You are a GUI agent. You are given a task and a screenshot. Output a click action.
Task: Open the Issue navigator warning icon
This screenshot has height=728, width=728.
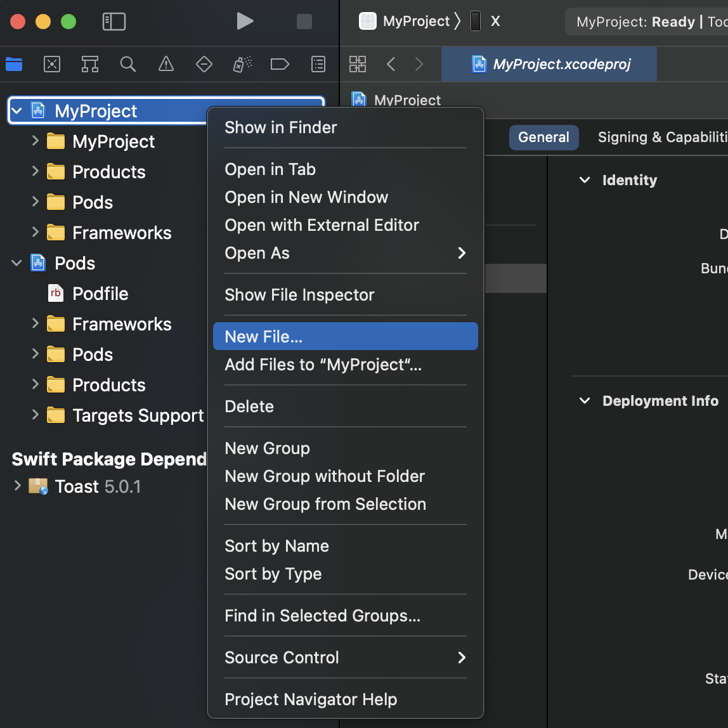click(166, 64)
